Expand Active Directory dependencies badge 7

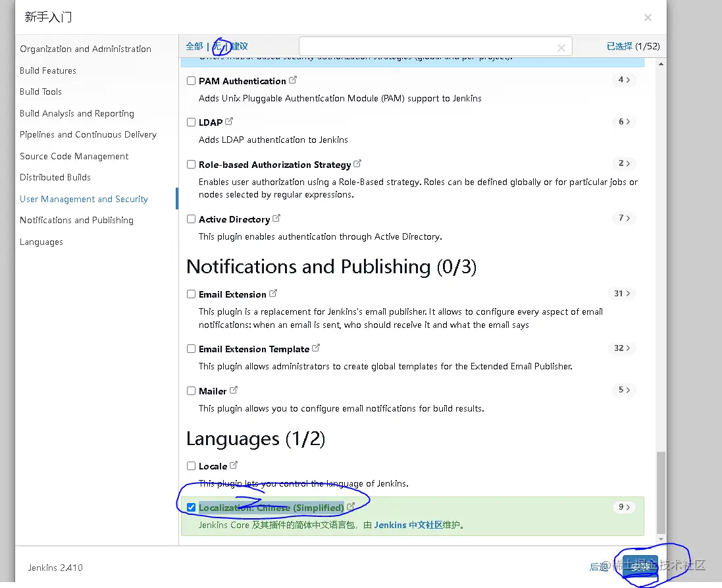tap(624, 218)
